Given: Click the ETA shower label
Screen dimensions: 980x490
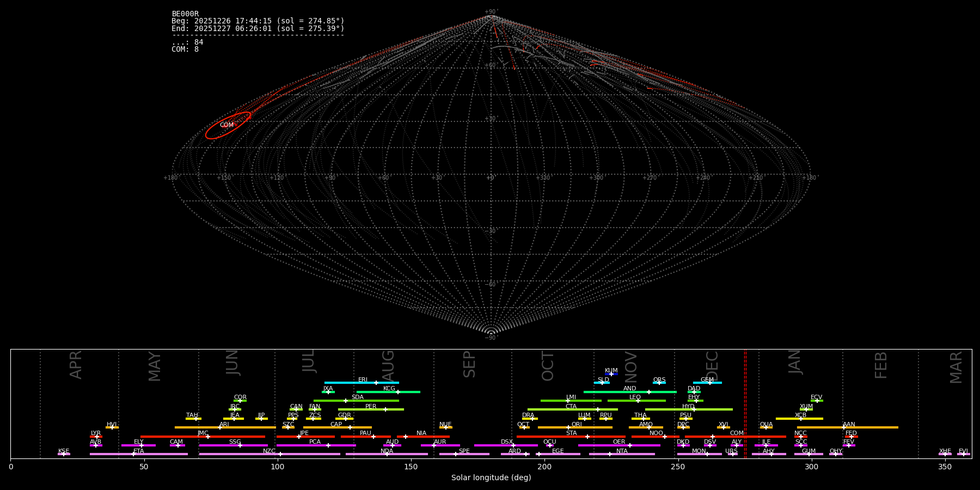Looking at the screenshot, I should pos(139,451).
